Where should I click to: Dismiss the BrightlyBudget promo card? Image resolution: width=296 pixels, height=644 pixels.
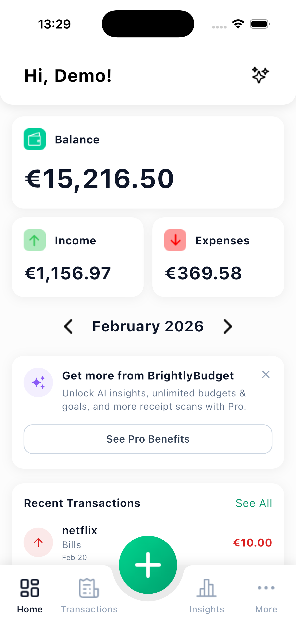[x=266, y=374]
